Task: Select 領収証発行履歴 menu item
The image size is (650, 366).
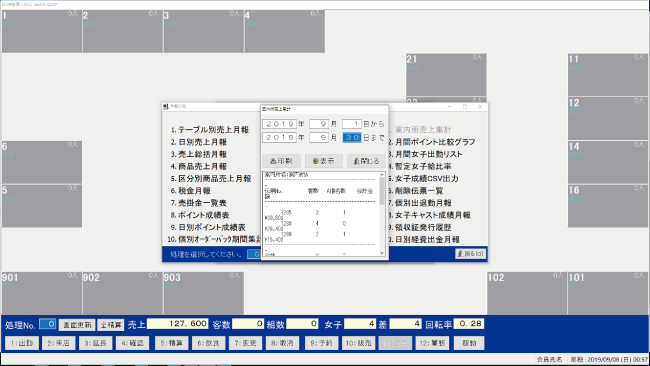Action: [420, 228]
